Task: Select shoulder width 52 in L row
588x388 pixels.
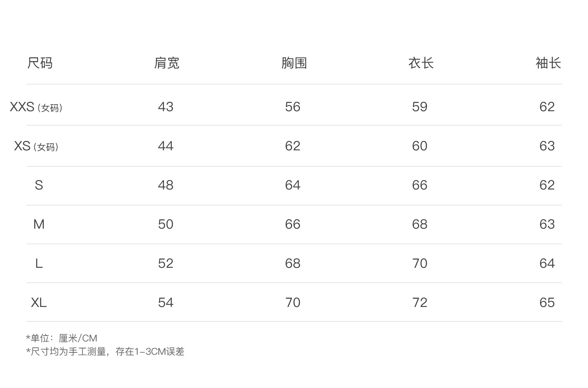Action: pyautogui.click(x=165, y=263)
